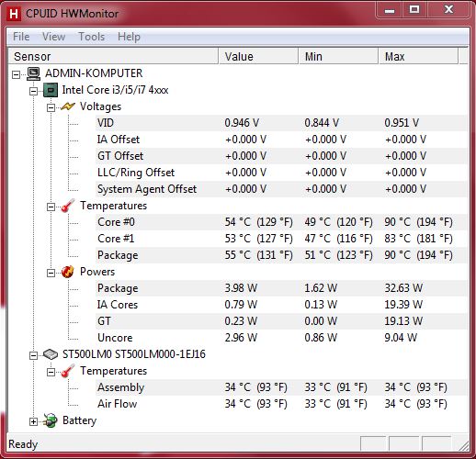This screenshot has height=459, width=476.
Task: Open the File menu
Action: tap(21, 37)
